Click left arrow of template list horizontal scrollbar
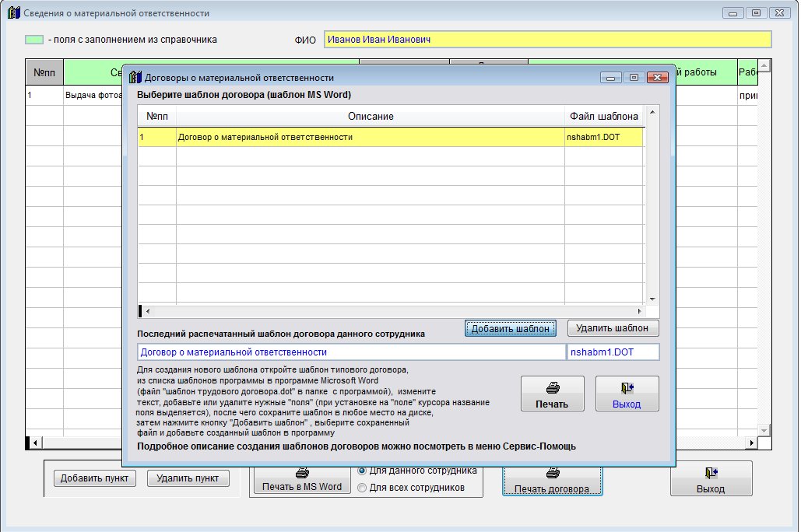This screenshot has width=801, height=532. [148, 311]
